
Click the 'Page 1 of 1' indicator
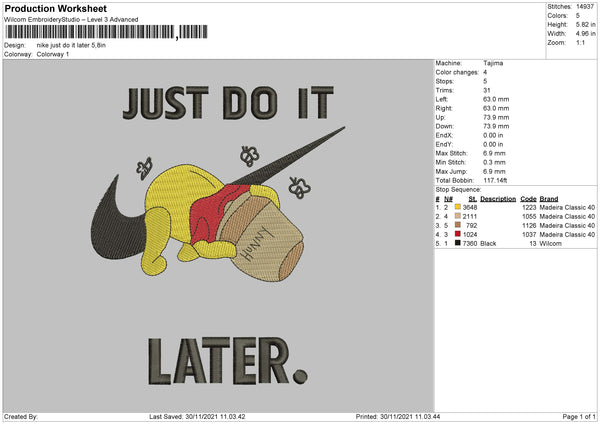(579, 417)
